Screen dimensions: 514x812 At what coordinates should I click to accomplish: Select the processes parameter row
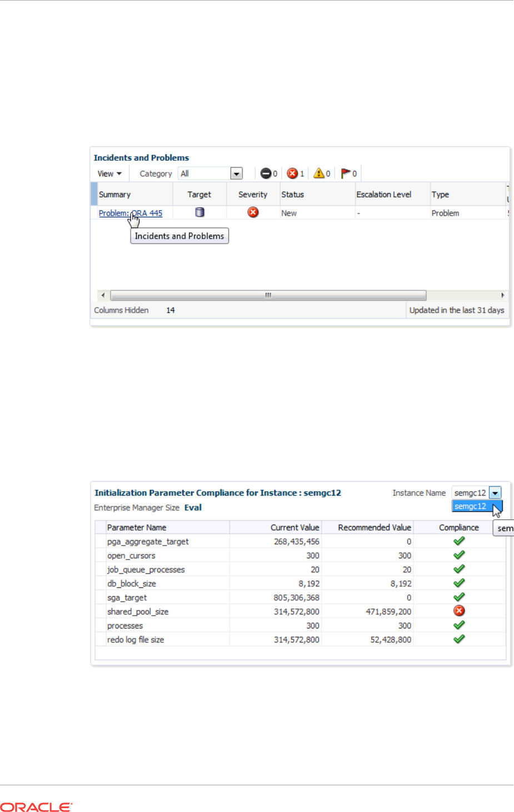[300, 625]
